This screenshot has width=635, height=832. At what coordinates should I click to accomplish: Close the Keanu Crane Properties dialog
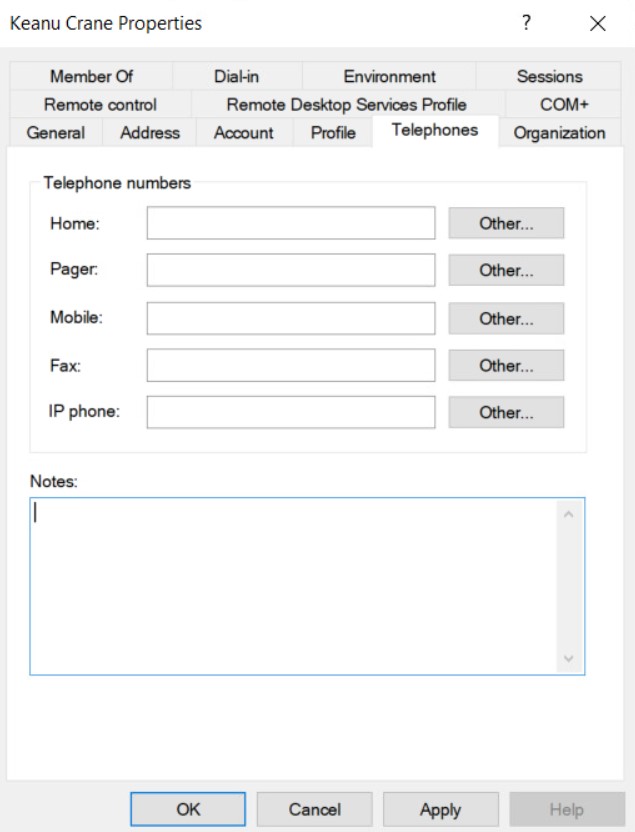[x=598, y=23]
